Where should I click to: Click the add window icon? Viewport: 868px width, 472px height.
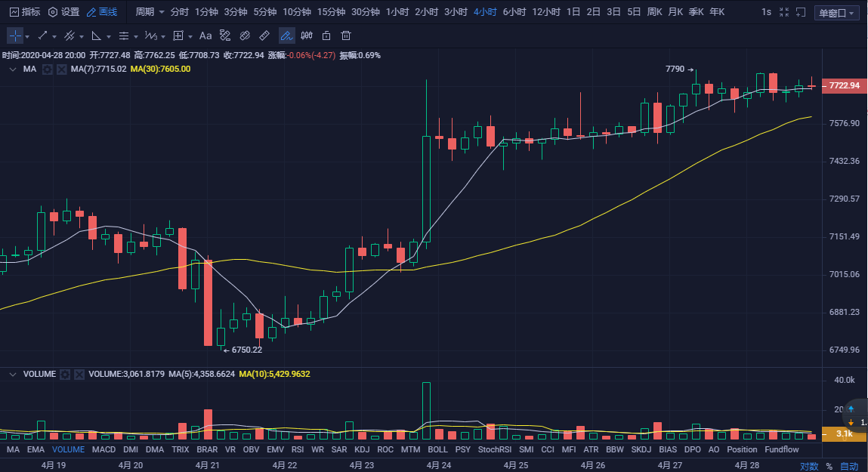tap(801, 11)
